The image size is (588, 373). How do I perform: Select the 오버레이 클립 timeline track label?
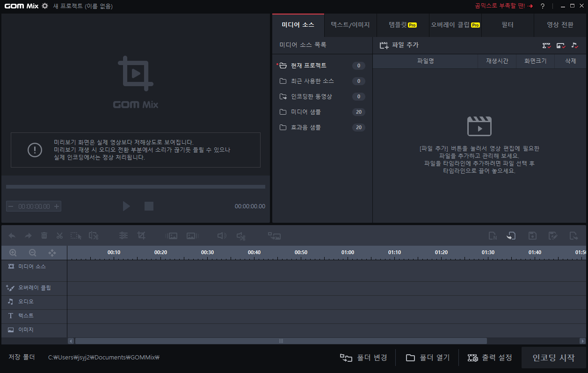(x=34, y=288)
